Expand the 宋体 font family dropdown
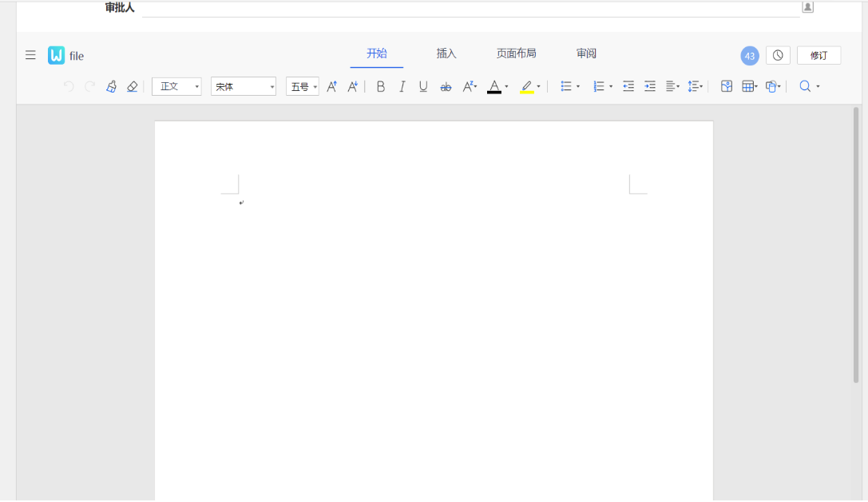Image resolution: width=868 pixels, height=502 pixels. (244, 86)
